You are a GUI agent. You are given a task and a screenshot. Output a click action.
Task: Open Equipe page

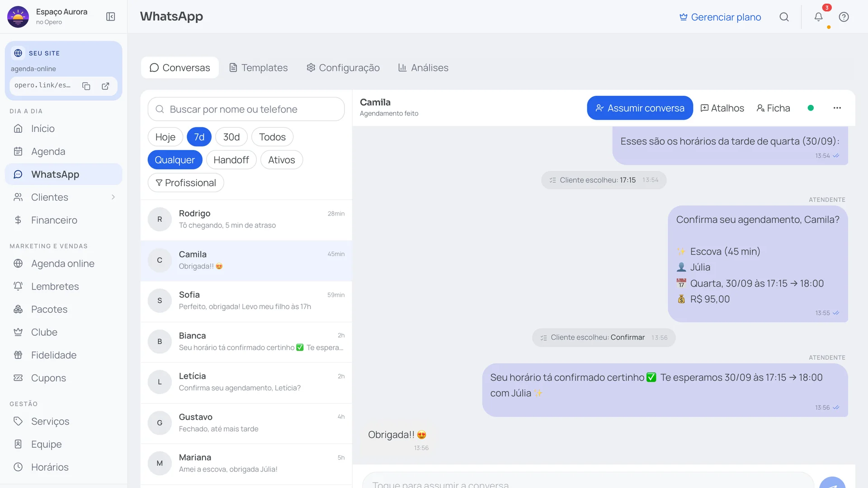64,444
